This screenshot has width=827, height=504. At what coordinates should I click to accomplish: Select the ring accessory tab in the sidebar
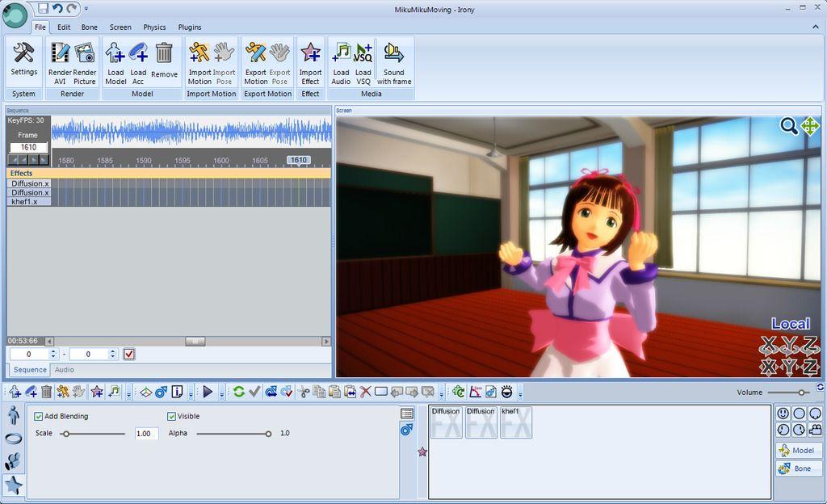click(14, 438)
